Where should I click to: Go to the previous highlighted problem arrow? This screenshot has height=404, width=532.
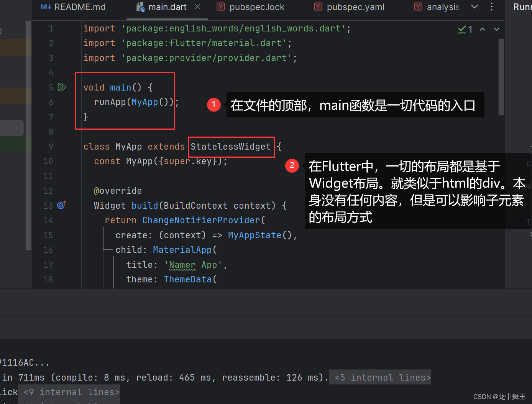(483, 29)
